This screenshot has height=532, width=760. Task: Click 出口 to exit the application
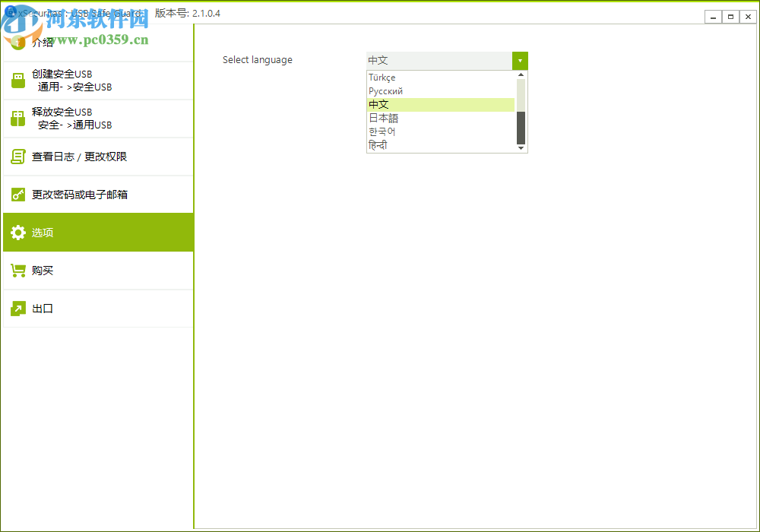point(98,309)
